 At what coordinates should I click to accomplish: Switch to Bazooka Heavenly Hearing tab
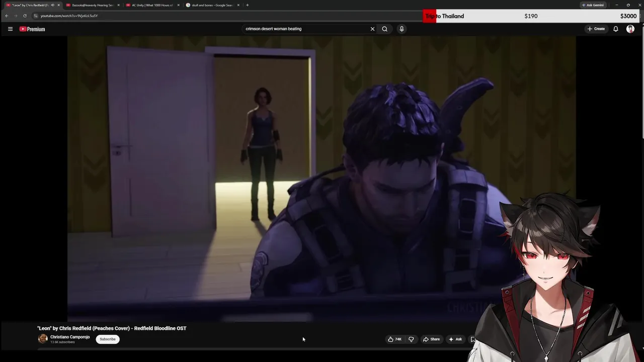click(93, 5)
